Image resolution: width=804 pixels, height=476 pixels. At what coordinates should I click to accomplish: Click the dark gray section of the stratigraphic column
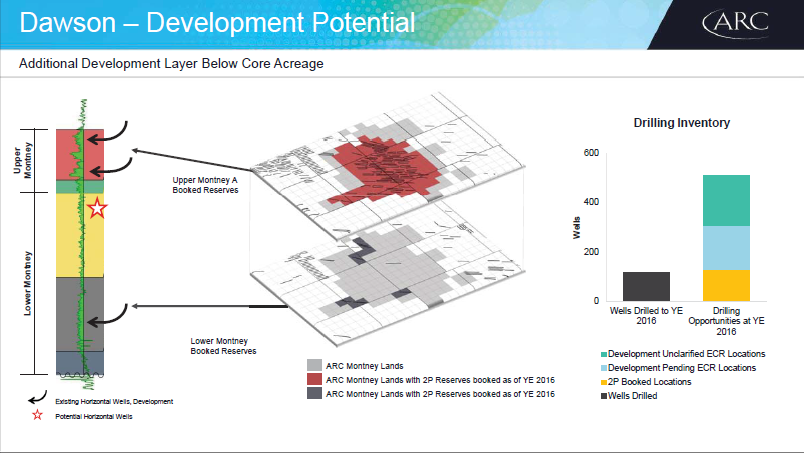(x=80, y=314)
